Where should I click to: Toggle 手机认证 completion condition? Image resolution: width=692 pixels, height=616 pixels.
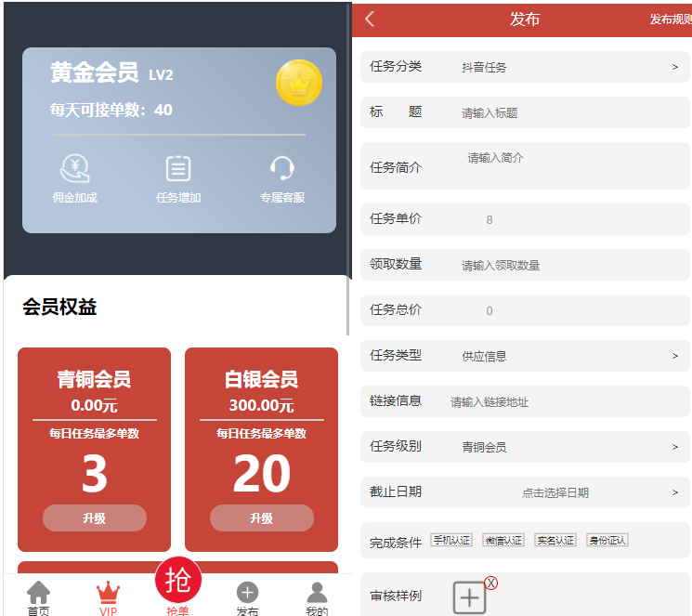[451, 540]
